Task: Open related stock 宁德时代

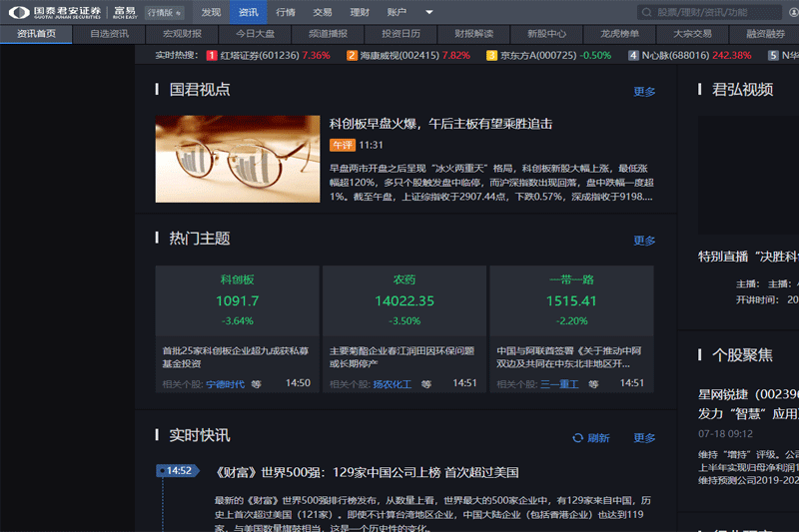Action: coord(226,384)
